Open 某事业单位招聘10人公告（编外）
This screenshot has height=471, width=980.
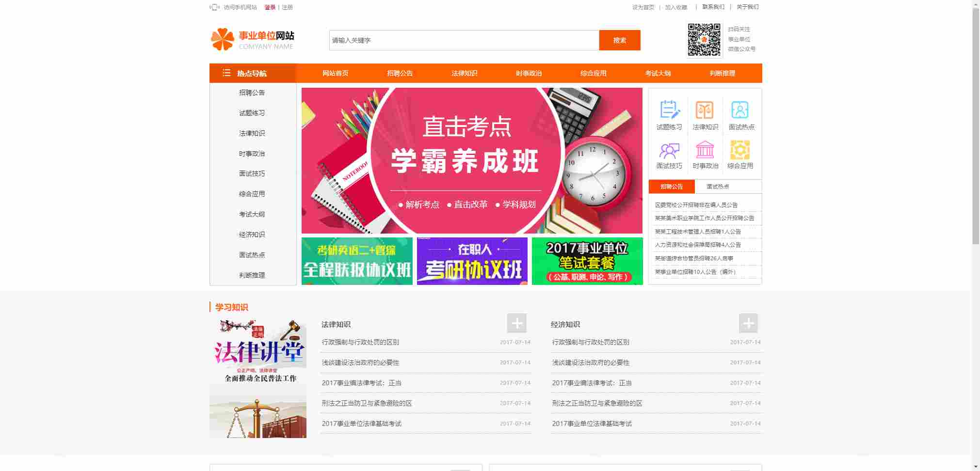695,272
